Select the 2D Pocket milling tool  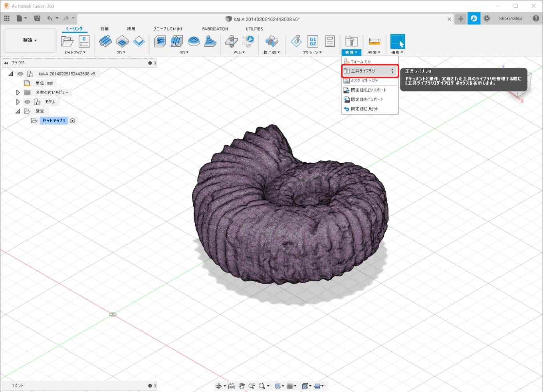(x=122, y=41)
